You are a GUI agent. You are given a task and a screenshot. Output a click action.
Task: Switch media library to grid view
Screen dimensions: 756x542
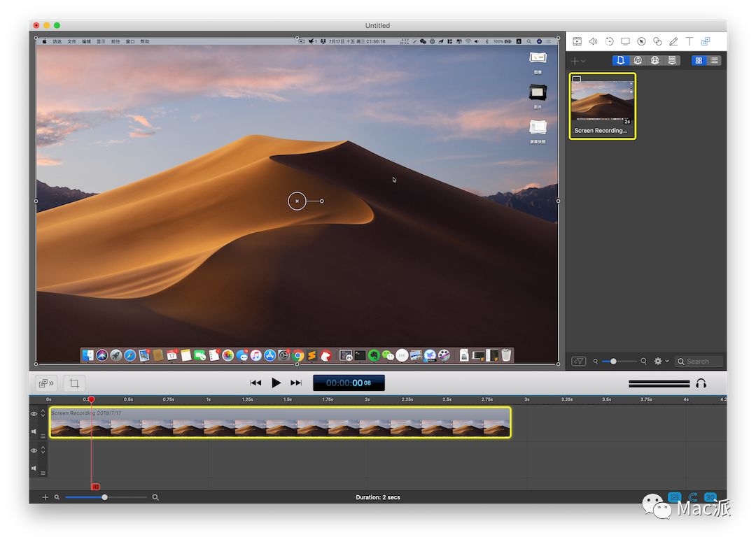tap(699, 60)
